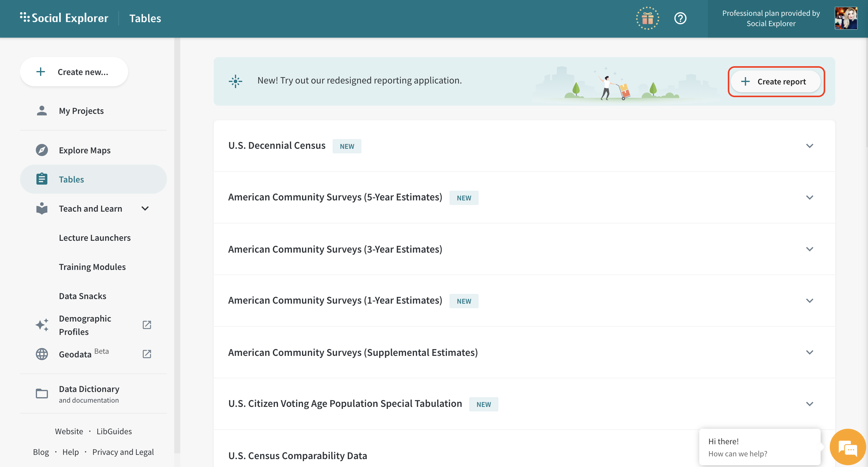This screenshot has height=467, width=868.
Task: Select Training Modules in sidebar
Action: (x=92, y=267)
